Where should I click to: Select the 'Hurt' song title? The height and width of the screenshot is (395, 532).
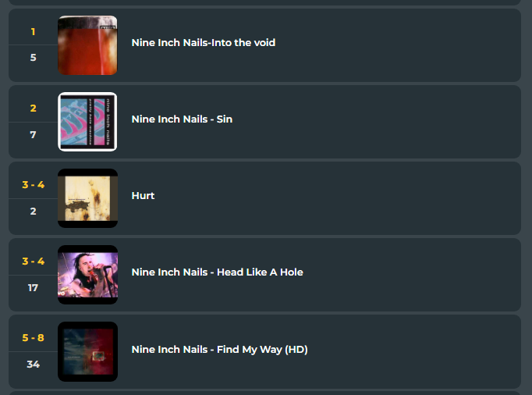point(143,196)
